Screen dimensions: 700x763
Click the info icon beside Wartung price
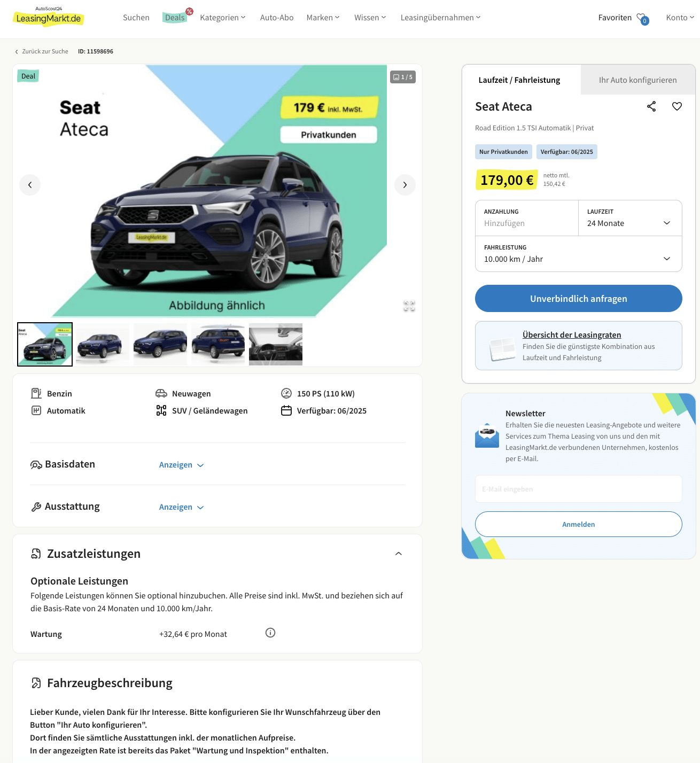click(270, 633)
